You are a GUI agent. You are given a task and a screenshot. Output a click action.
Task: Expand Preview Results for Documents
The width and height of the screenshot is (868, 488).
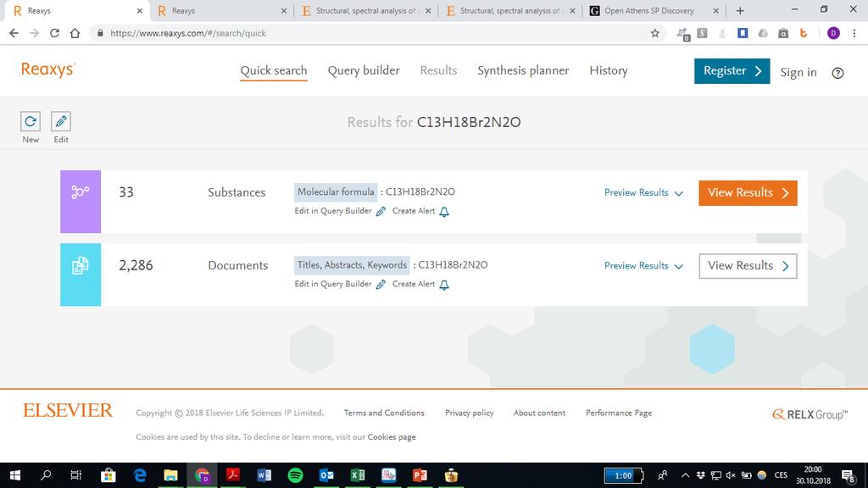[643, 265]
